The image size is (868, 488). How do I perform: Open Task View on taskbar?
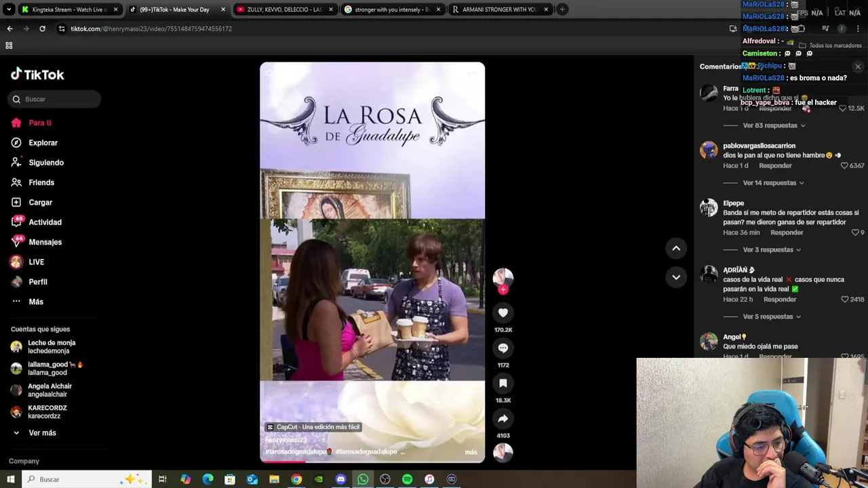[162, 479]
